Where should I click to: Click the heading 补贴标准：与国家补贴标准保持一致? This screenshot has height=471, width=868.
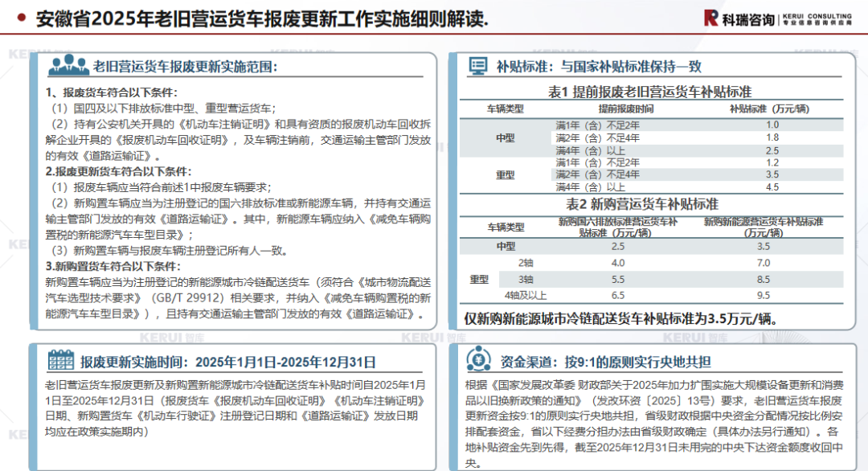[599, 67]
